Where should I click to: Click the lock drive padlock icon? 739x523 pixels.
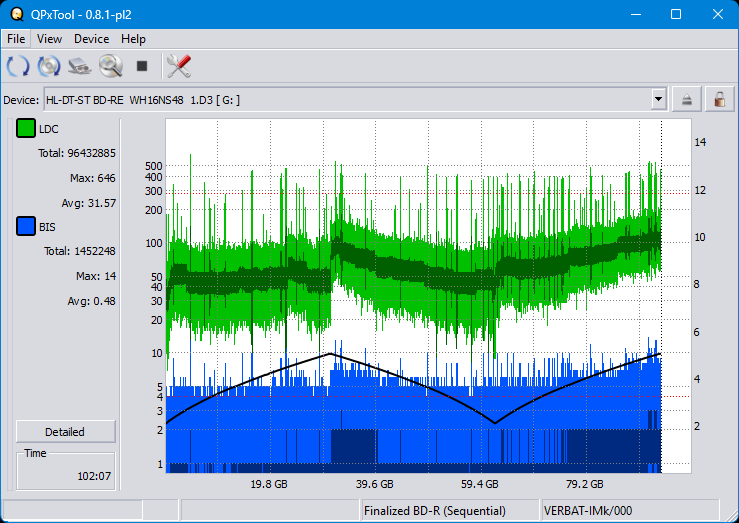pyautogui.click(x=717, y=99)
